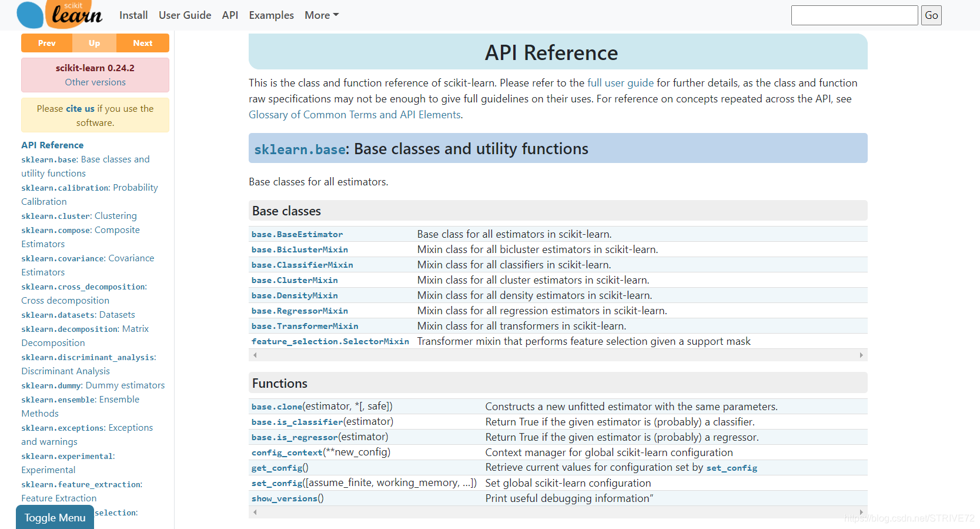Open the User Guide page
Screen dimensions: 980x529
click(x=185, y=15)
